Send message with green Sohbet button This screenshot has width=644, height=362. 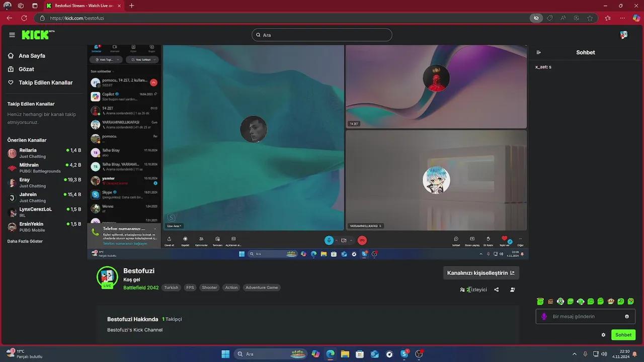[x=623, y=335]
